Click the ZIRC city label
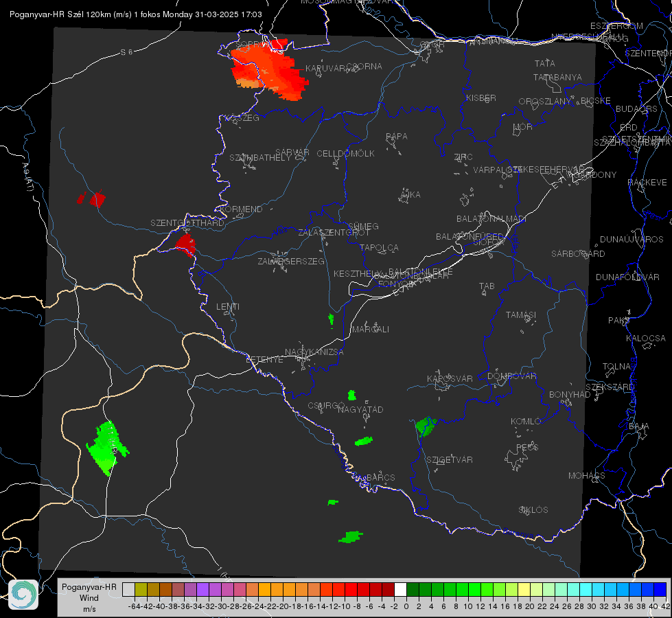 pos(463,157)
